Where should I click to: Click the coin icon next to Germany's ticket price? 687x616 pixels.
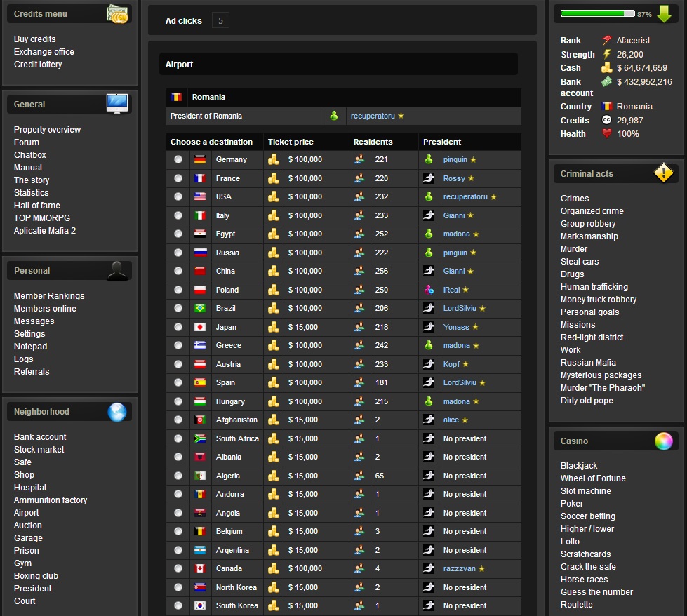[x=273, y=159]
